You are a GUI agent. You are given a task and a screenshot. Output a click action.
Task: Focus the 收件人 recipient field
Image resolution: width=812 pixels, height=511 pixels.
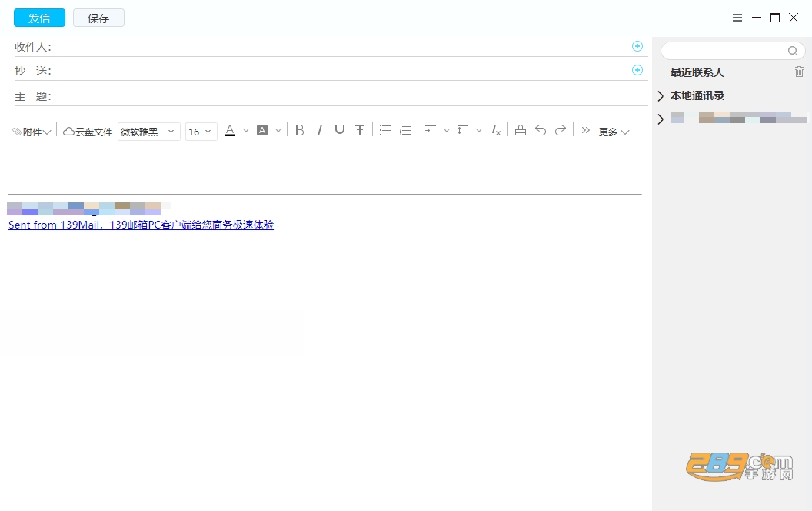point(341,47)
